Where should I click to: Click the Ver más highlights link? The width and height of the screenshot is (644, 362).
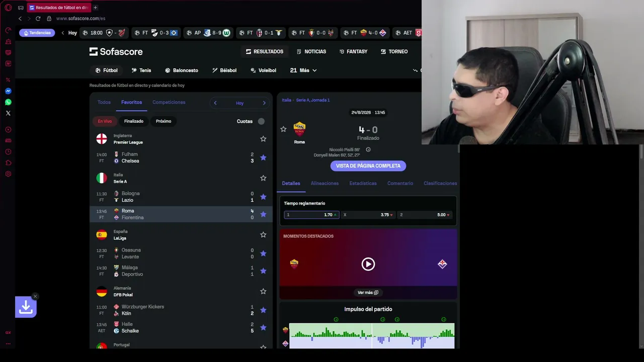(x=368, y=293)
